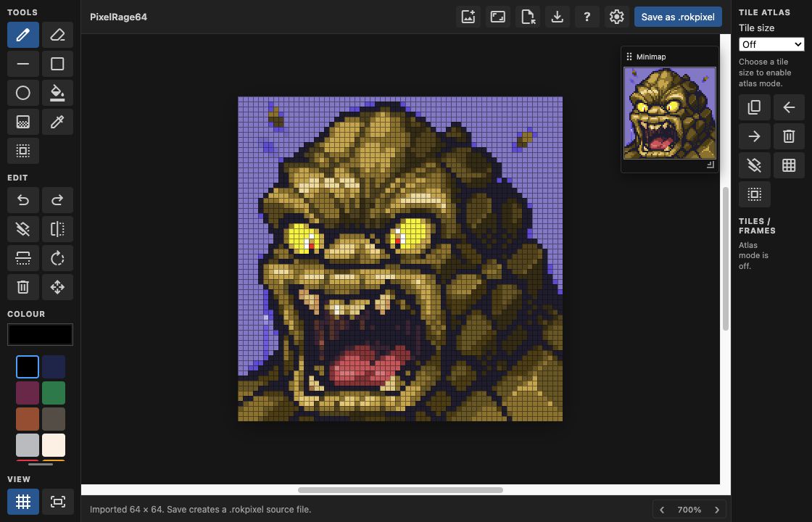Click the Import Image icon in top bar

pyautogui.click(x=468, y=17)
